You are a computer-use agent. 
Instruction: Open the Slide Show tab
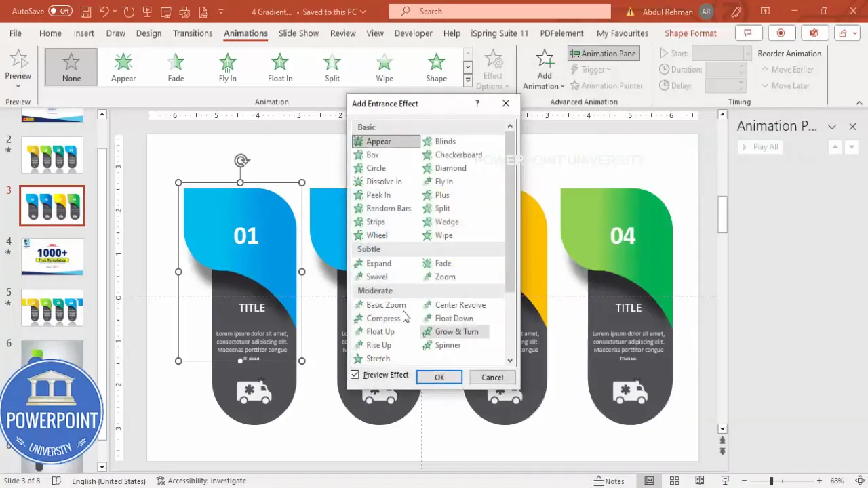click(x=298, y=33)
